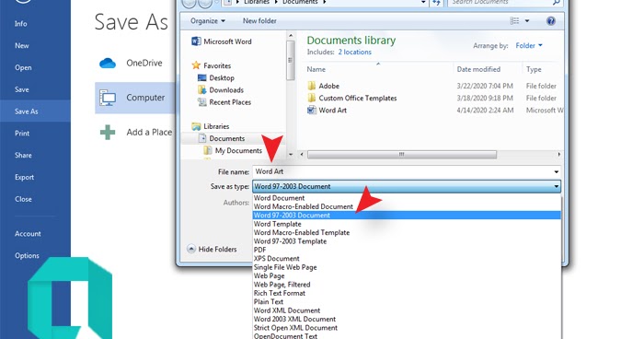Image resolution: width=644 pixels, height=339 pixels.
Task: Click Hide Folders button
Action: pyautogui.click(x=212, y=249)
